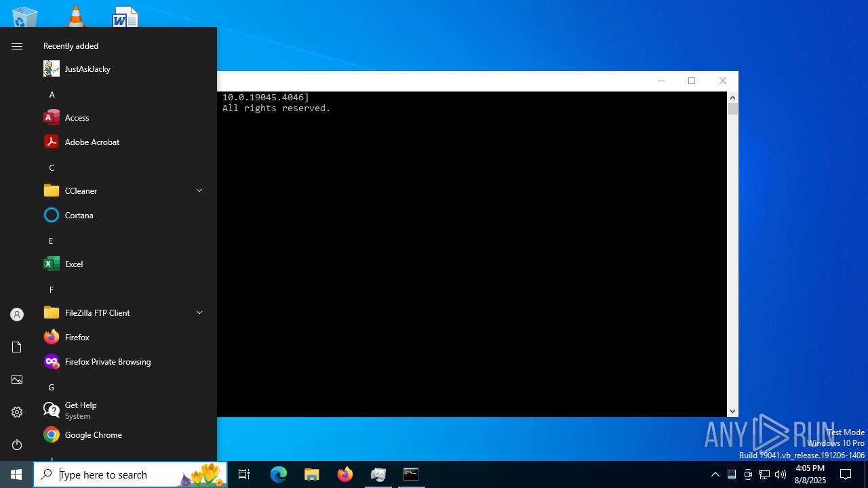Launch Google Chrome from the list
This screenshot has height=488, width=868.
click(125, 434)
